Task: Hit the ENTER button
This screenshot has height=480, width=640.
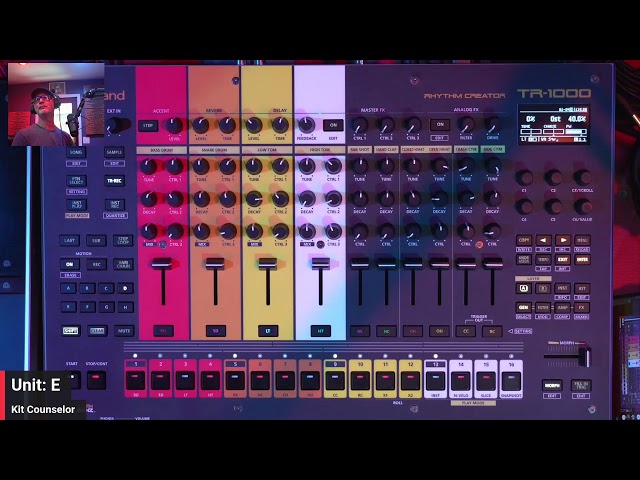Action: click(x=582, y=260)
